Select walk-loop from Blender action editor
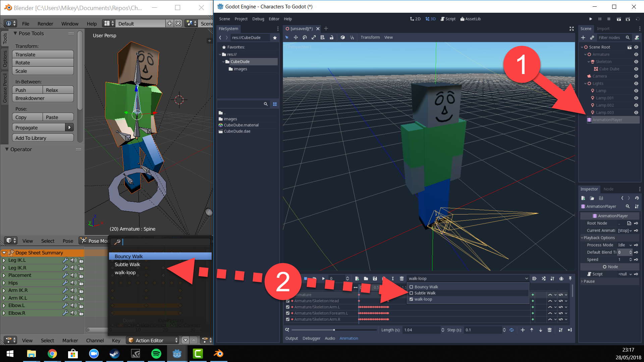 click(125, 272)
